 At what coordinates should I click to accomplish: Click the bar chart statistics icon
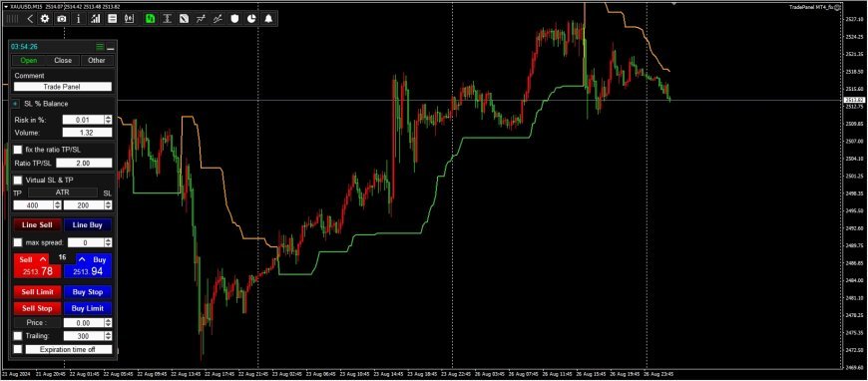(x=96, y=19)
